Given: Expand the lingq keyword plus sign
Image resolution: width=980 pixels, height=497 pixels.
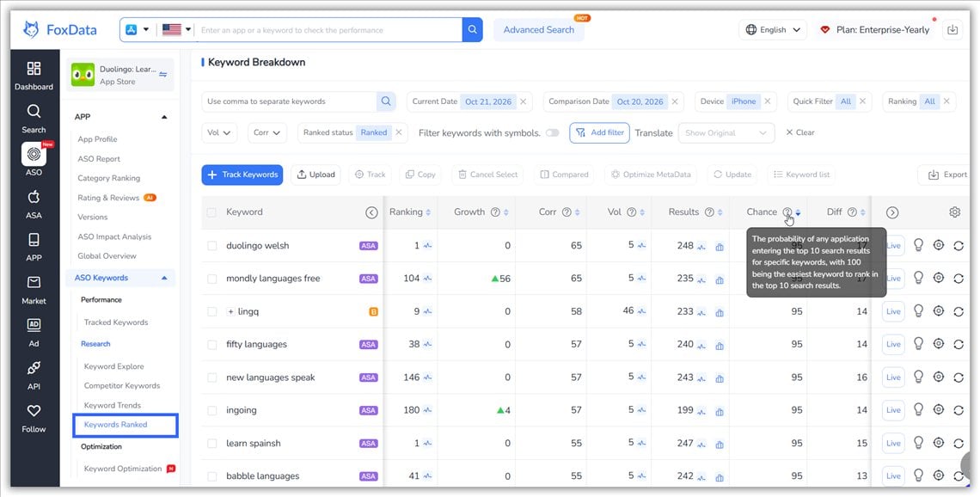Looking at the screenshot, I should coord(230,311).
